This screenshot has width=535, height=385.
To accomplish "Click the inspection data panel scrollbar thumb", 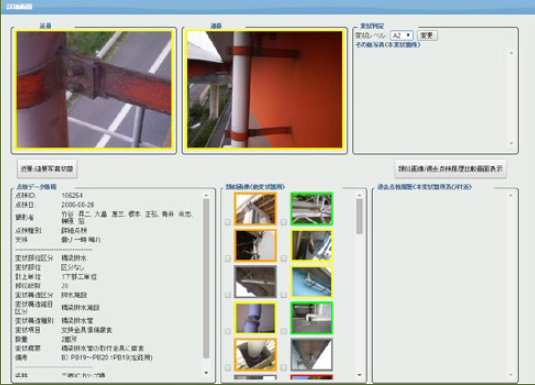I will [x=206, y=278].
